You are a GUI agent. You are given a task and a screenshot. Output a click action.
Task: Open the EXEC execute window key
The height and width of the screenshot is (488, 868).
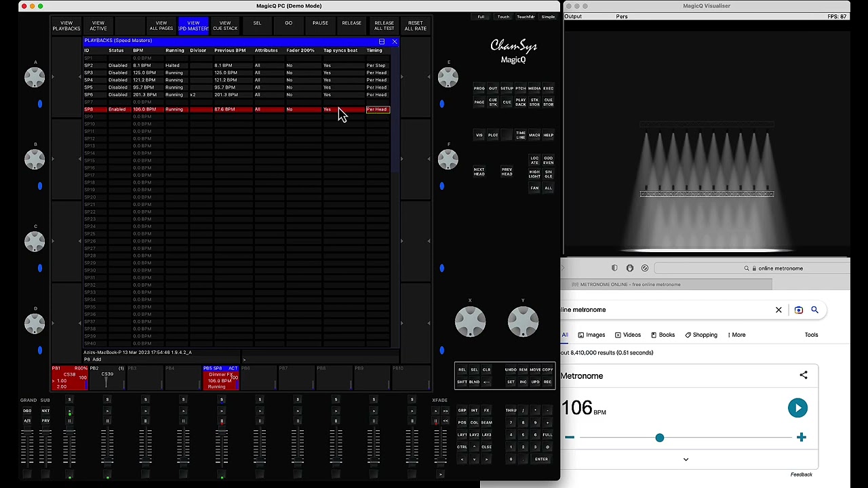pyautogui.click(x=548, y=89)
